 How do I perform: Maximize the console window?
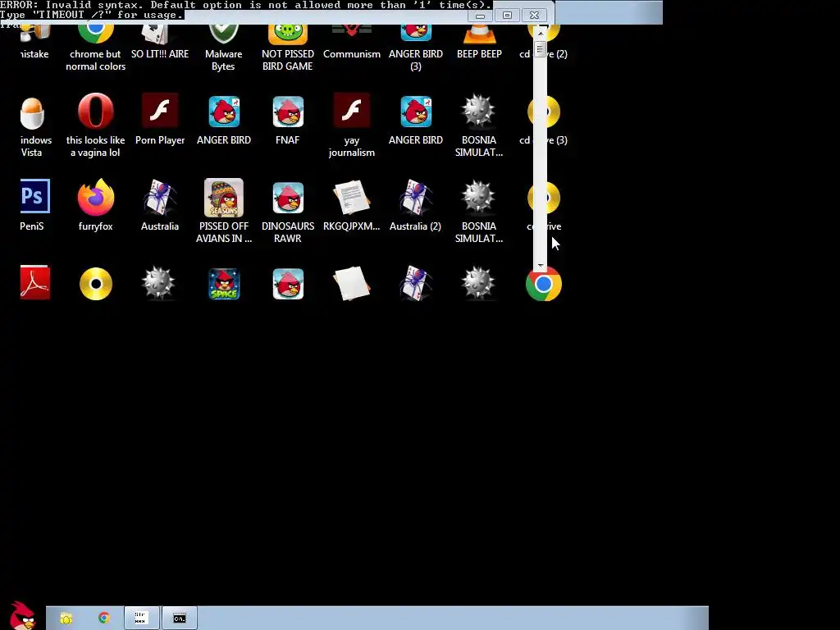tap(507, 16)
